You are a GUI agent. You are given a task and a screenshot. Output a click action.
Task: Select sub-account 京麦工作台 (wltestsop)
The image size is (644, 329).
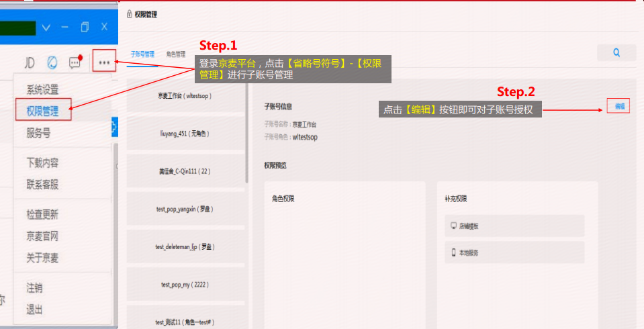pos(185,96)
